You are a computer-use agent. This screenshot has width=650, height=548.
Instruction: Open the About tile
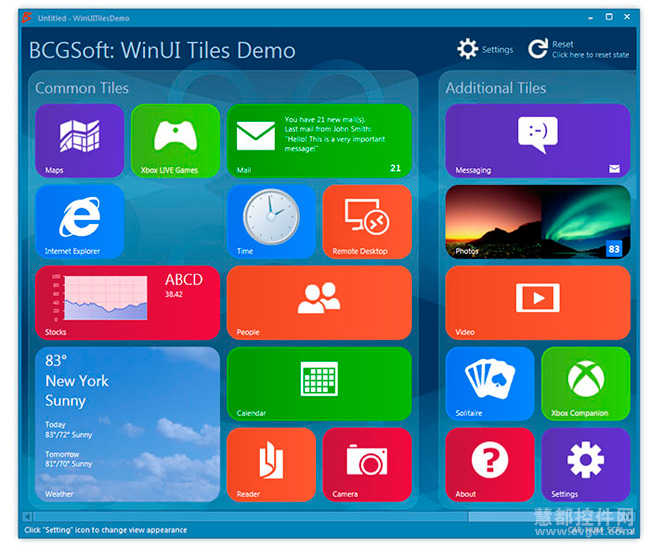[x=490, y=465]
